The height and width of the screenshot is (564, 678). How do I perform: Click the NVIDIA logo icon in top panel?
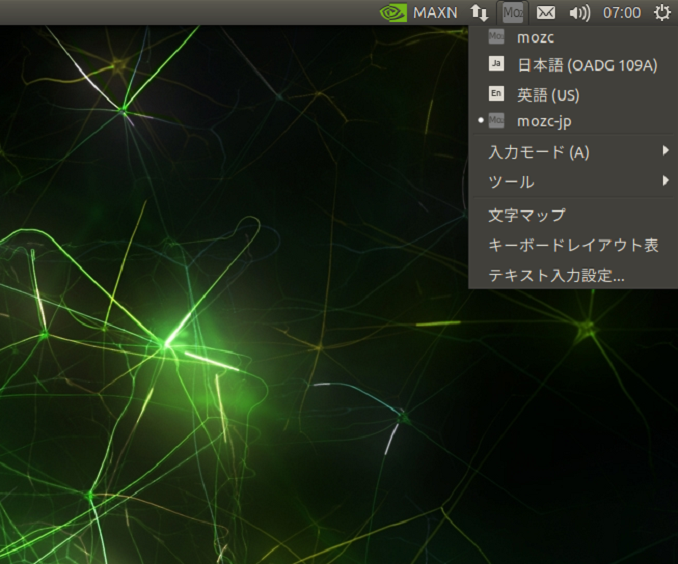[393, 13]
